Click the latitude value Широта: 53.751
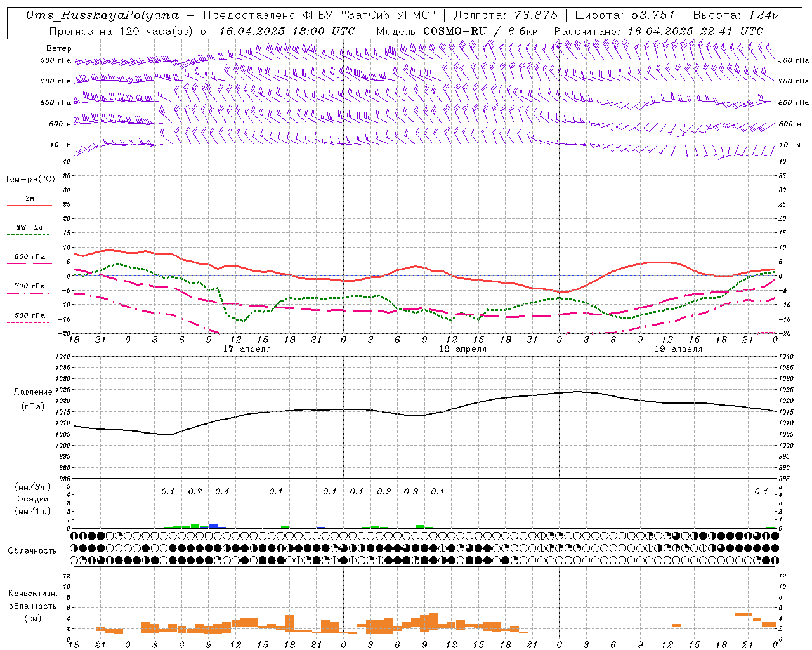 click(x=625, y=15)
